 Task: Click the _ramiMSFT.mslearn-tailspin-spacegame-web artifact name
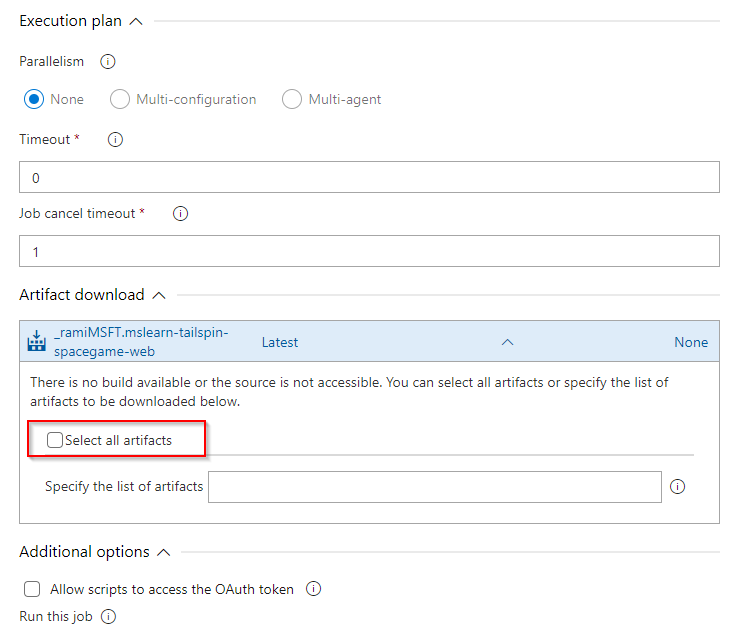click(141, 342)
